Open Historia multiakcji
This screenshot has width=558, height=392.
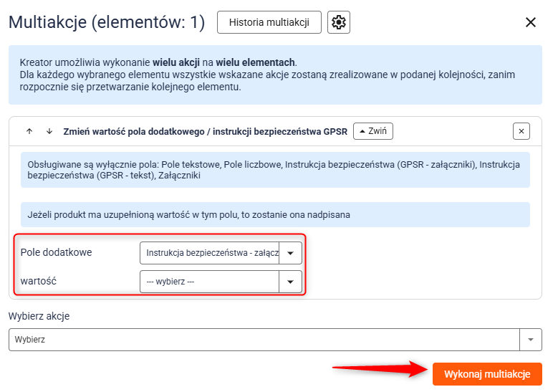269,22
